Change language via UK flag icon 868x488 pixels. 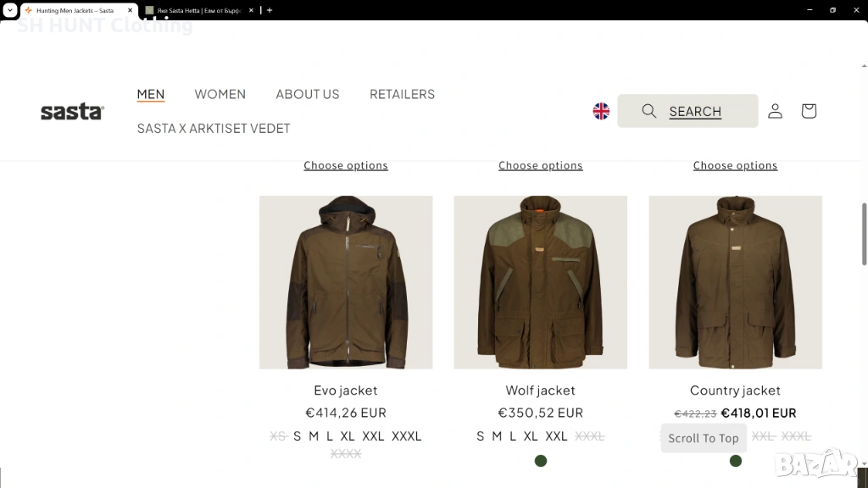tap(601, 111)
